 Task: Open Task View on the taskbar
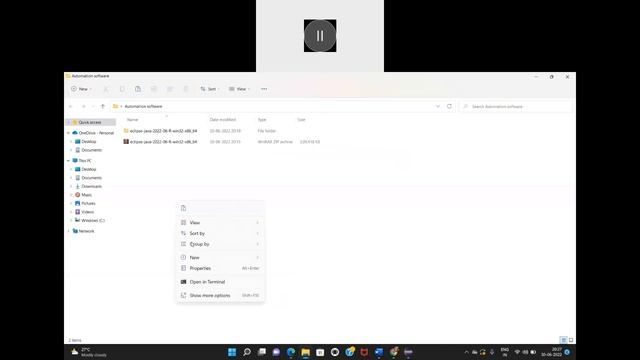(262, 352)
